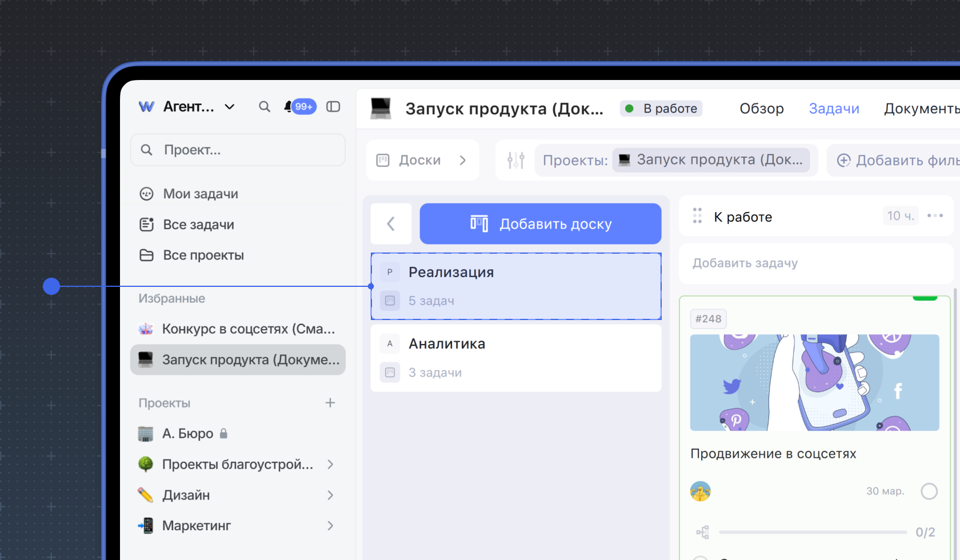Viewport: 960px width, 560px height.
Task: Expand the Маркетинг project group
Action: [330, 526]
